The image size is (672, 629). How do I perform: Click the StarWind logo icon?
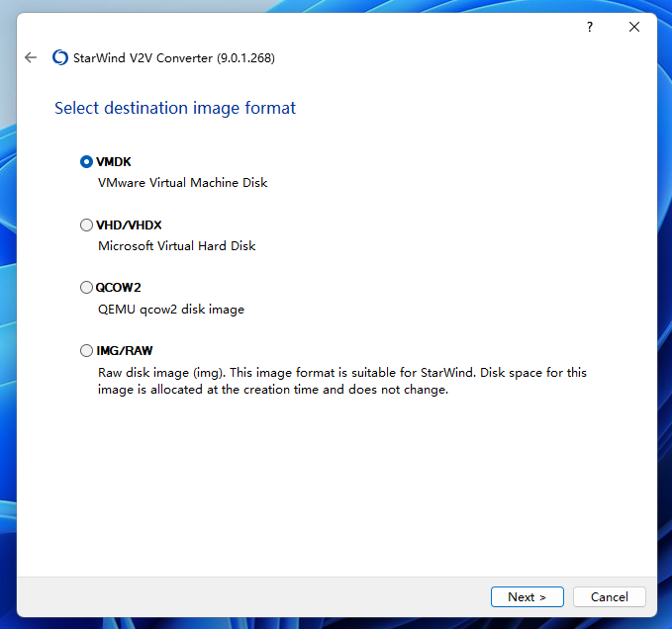(x=60, y=57)
